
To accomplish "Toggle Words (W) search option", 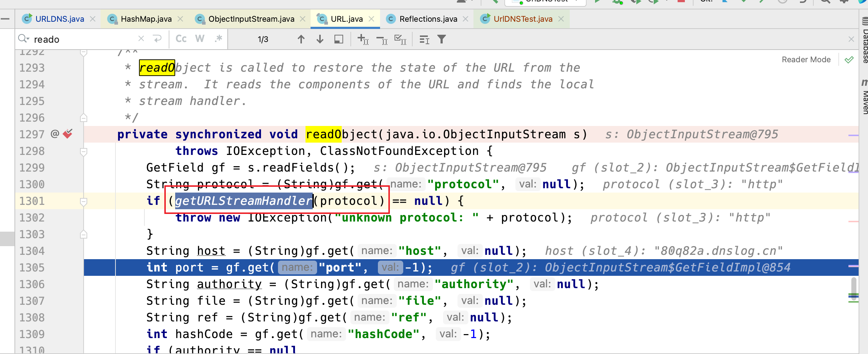I will tap(200, 39).
